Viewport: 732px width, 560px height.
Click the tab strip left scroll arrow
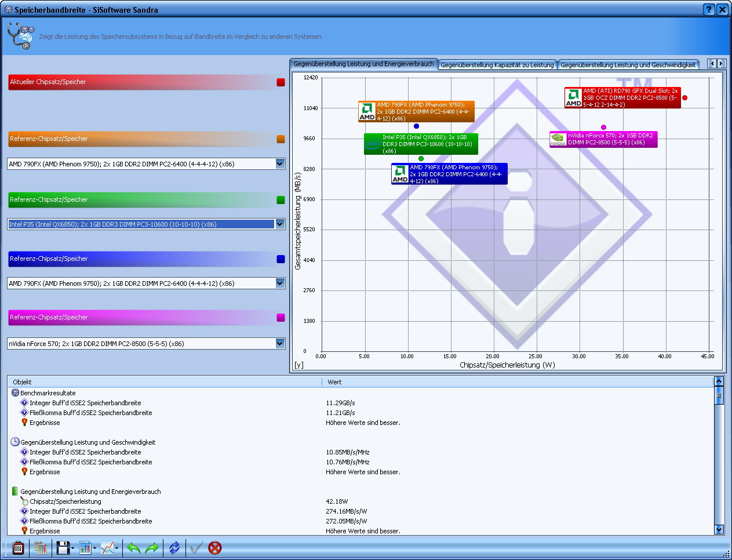coord(712,64)
